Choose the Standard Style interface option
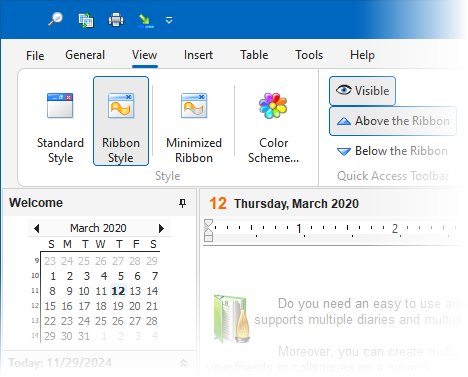 (60, 121)
